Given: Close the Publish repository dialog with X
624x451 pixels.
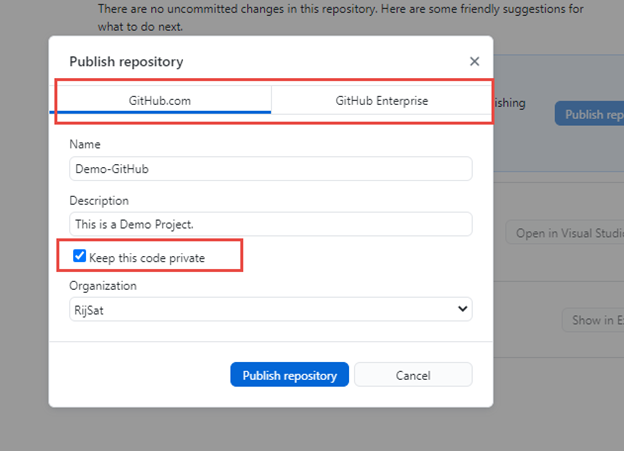Looking at the screenshot, I should (474, 61).
